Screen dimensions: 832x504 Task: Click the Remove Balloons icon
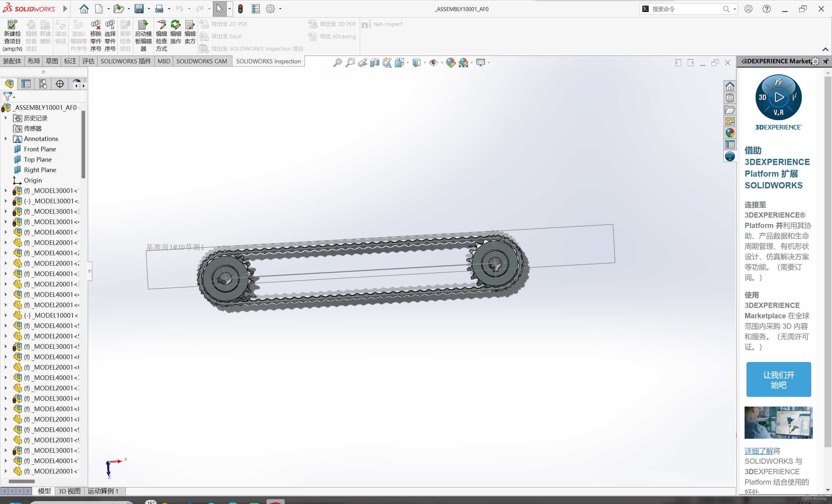tap(96, 25)
